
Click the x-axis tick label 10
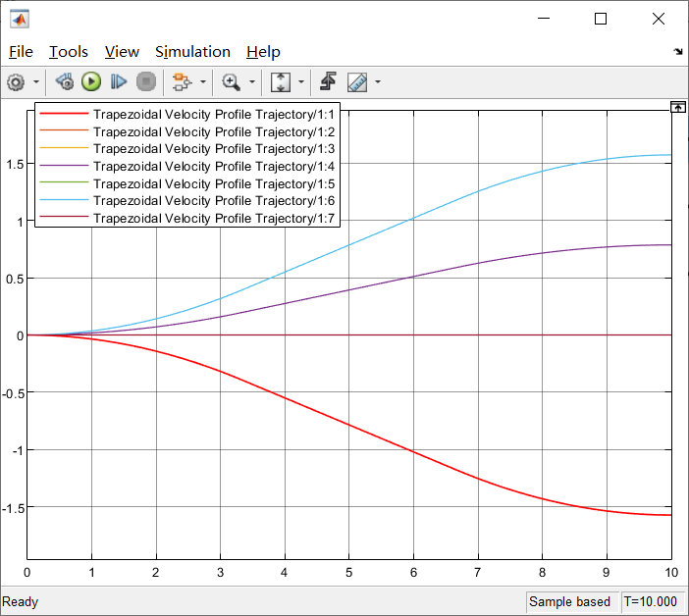click(671, 573)
